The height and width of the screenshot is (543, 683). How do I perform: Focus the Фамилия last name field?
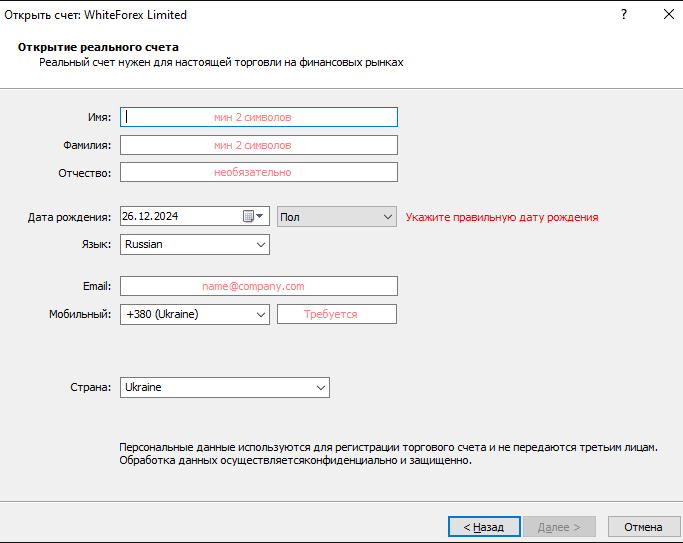pos(259,145)
